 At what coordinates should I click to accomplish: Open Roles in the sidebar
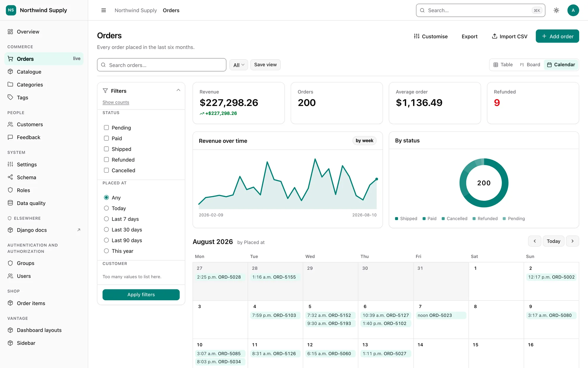click(x=44, y=190)
